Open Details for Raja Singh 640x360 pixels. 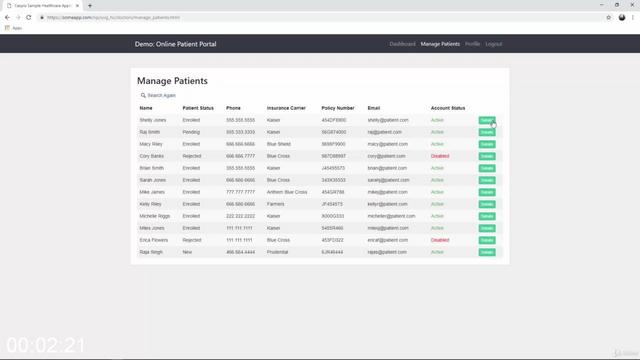pos(487,252)
